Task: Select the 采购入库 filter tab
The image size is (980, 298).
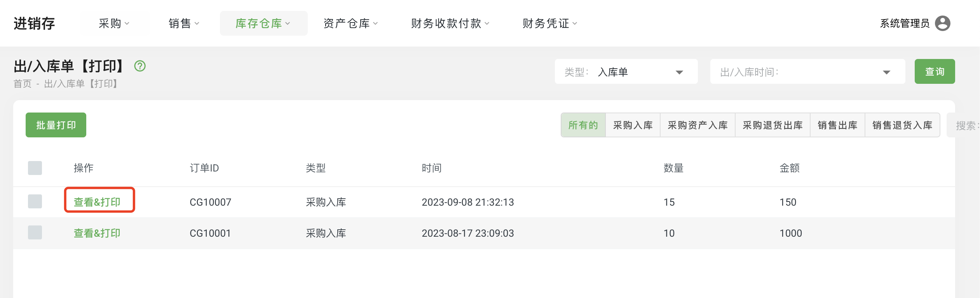Action: (x=633, y=125)
